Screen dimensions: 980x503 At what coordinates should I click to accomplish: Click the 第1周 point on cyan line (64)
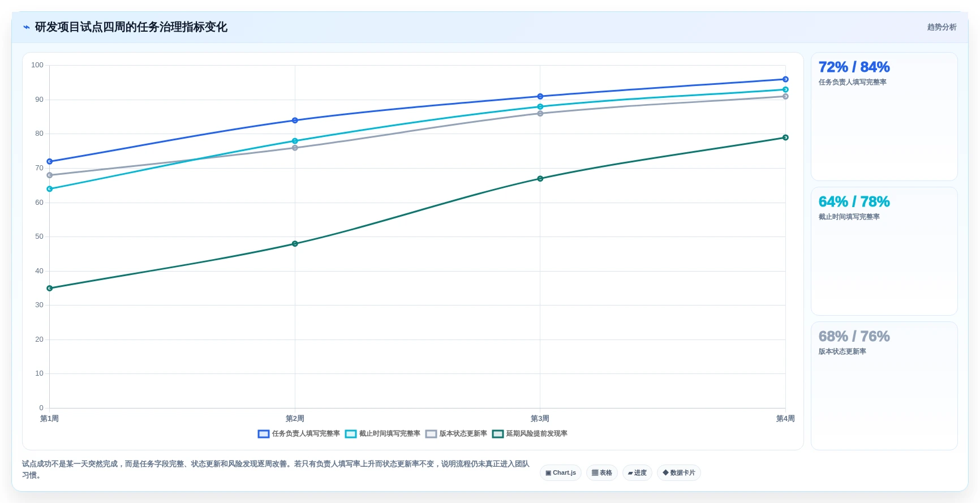click(x=50, y=189)
